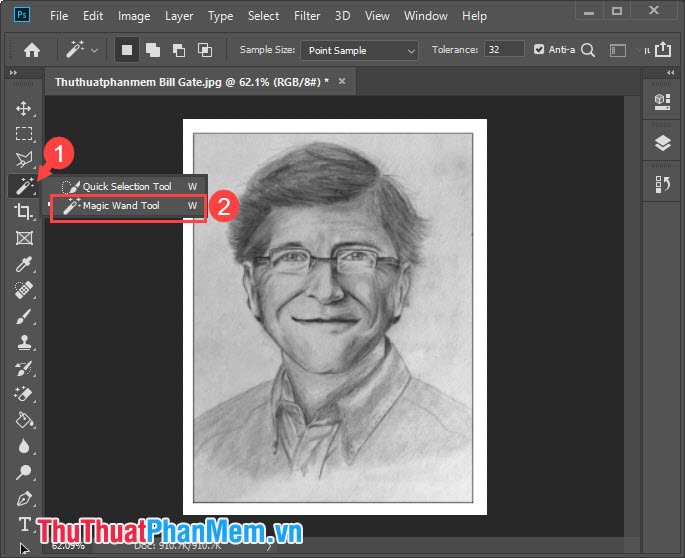Choose Subtract from Selection mode icon
This screenshot has width=685, height=558.
tap(179, 50)
